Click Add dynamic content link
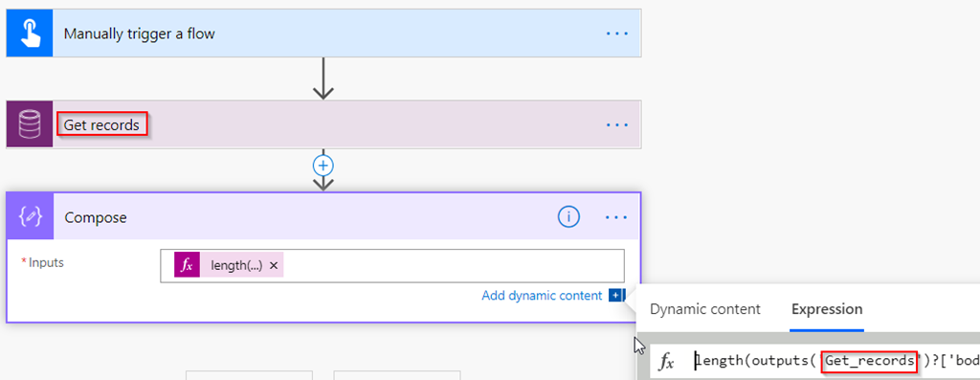 pyautogui.click(x=542, y=296)
